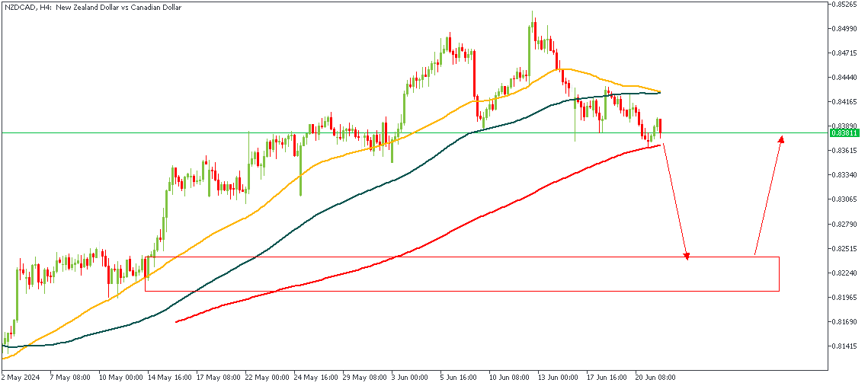Click the NZDCAD, H4 chart title text

(x=92, y=8)
